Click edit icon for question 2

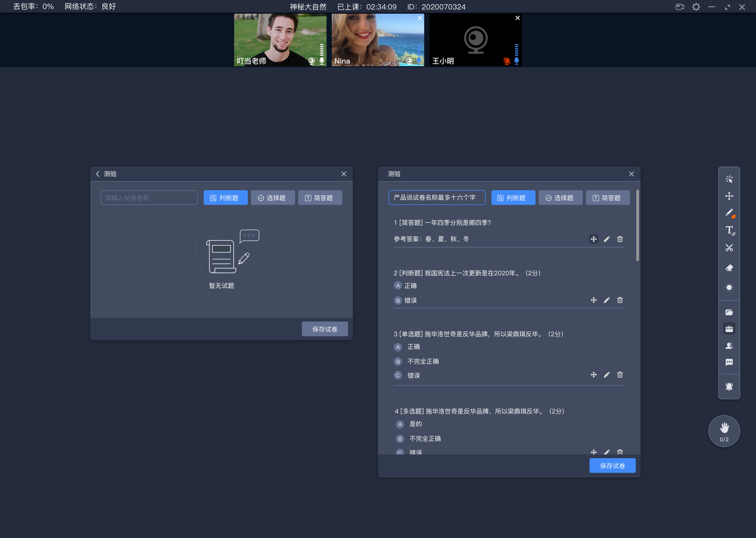pos(607,300)
